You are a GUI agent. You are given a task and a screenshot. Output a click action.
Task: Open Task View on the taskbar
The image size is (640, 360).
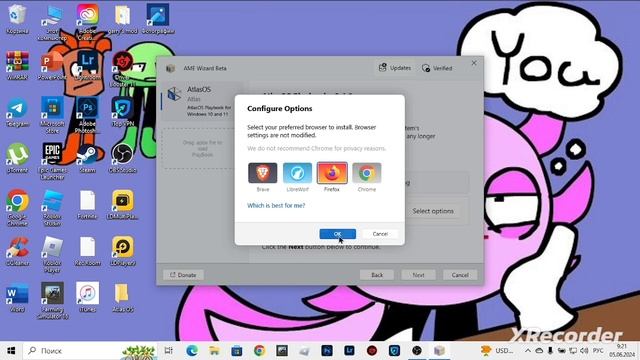(169, 351)
